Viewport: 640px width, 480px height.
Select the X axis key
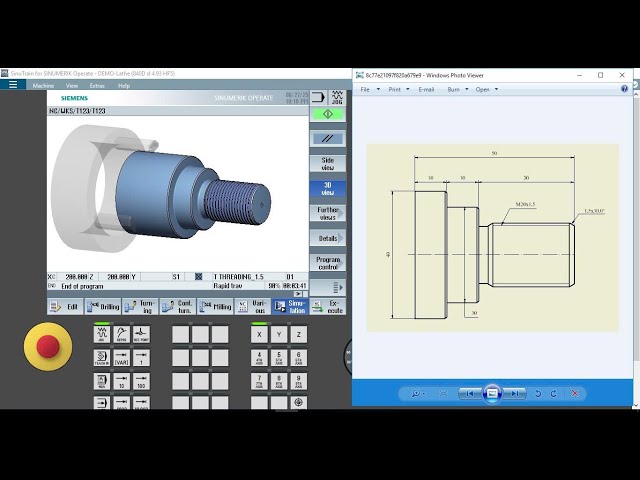(x=259, y=334)
